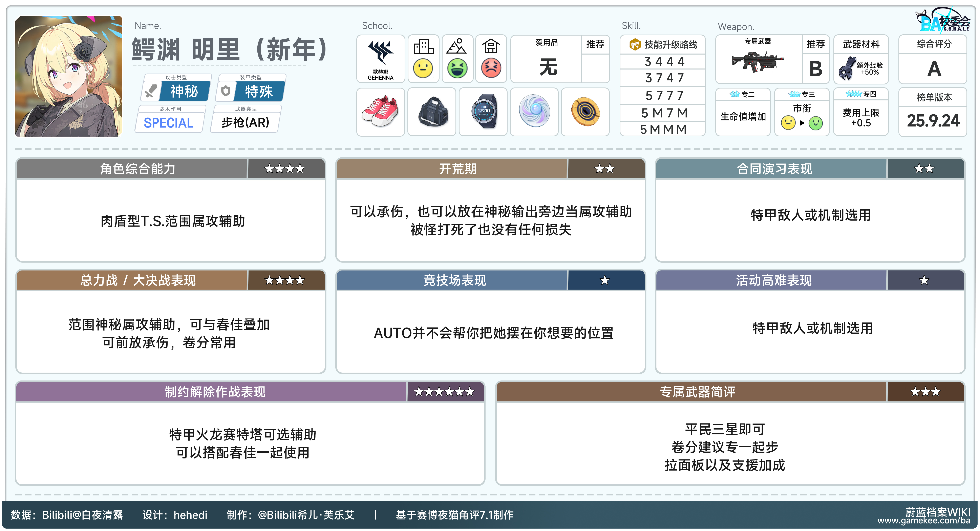Click the SPECIAL tactical role label
Viewport: 980px width, 531px height.
point(169,123)
